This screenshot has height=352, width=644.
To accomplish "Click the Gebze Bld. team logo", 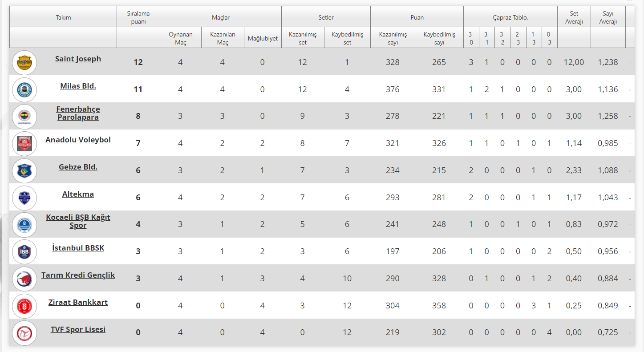I will tap(24, 171).
